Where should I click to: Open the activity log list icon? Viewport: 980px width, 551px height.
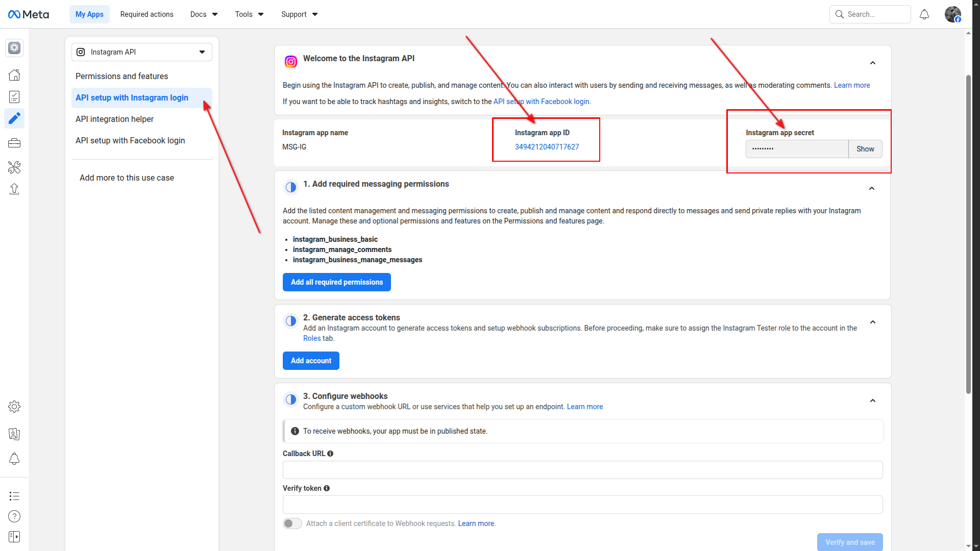[x=14, y=496]
